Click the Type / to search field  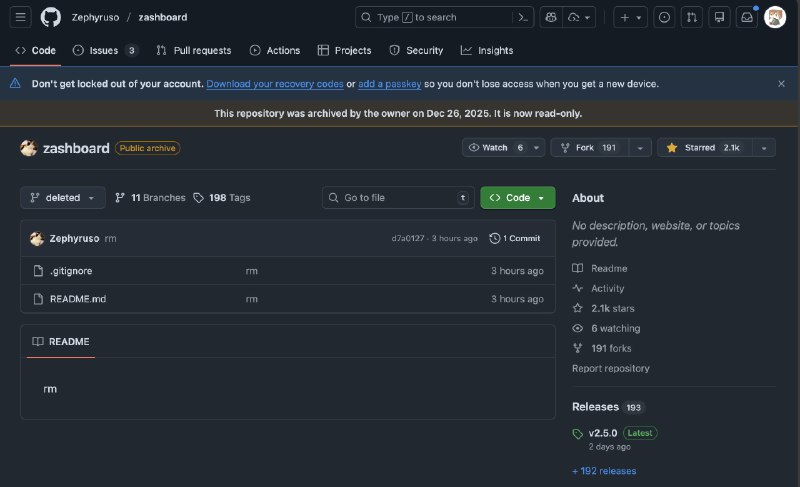click(434, 17)
